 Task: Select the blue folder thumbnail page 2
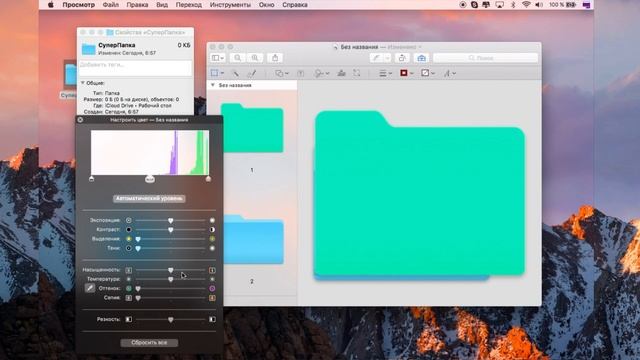[x=253, y=240]
